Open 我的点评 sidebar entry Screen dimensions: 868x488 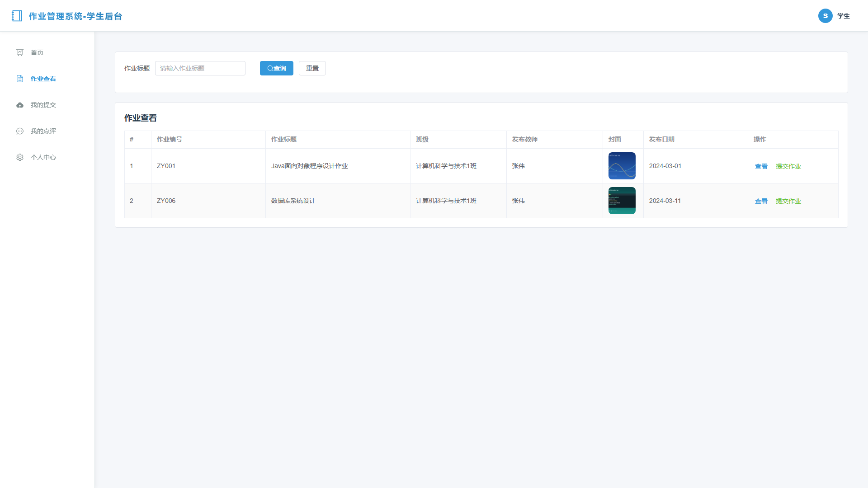(47, 131)
